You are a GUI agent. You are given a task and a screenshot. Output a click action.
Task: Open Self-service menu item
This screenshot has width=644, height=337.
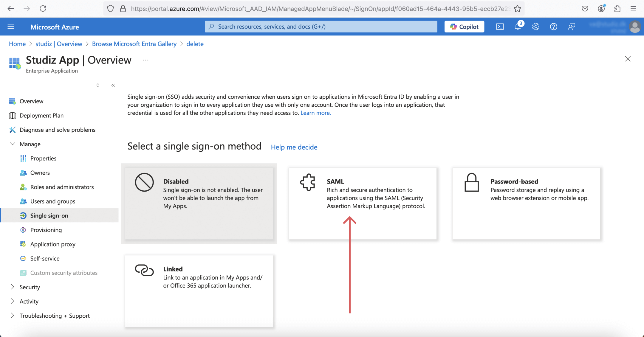(x=60, y=259)
